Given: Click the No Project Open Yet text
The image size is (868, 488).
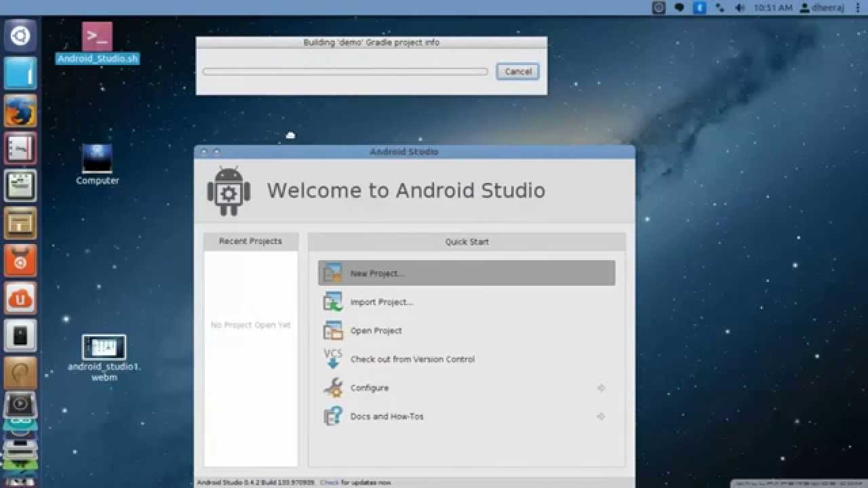Looking at the screenshot, I should [250, 325].
